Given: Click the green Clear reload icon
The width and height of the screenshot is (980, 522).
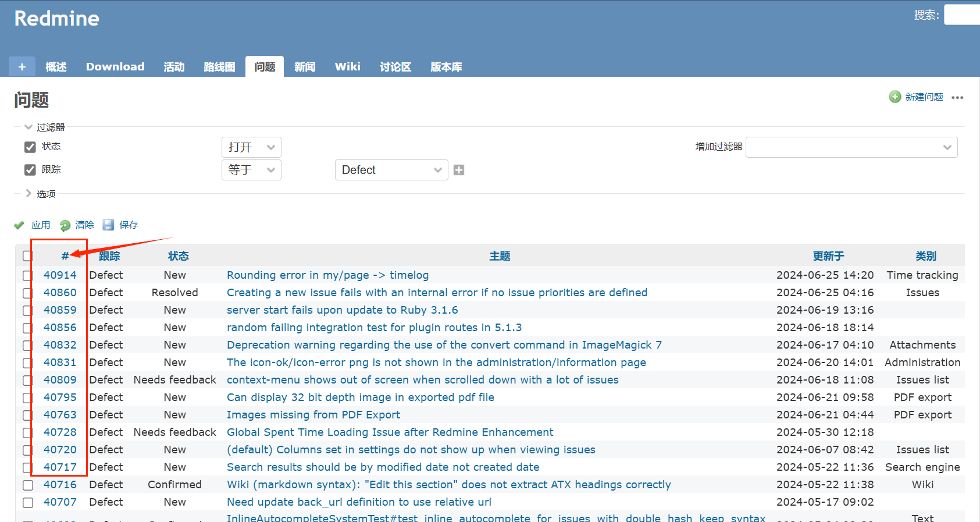Looking at the screenshot, I should point(65,225).
